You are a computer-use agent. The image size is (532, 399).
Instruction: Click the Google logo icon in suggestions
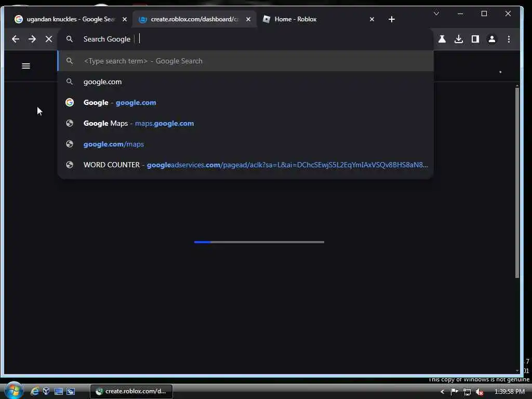70,102
